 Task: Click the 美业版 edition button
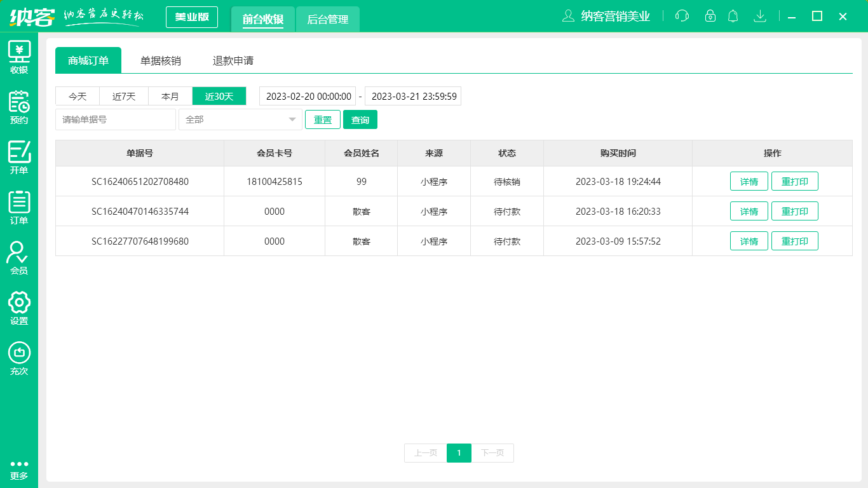pyautogui.click(x=192, y=17)
